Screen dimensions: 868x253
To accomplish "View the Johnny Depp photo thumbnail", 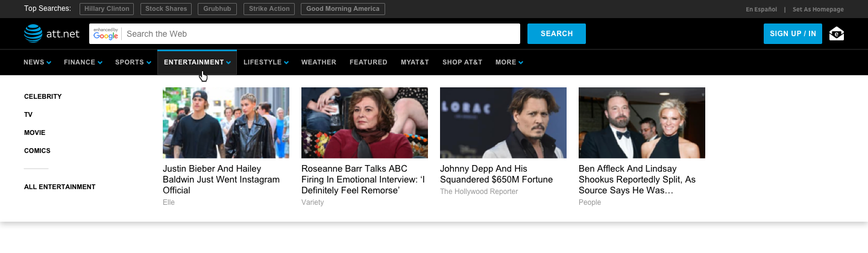I will coord(503,123).
